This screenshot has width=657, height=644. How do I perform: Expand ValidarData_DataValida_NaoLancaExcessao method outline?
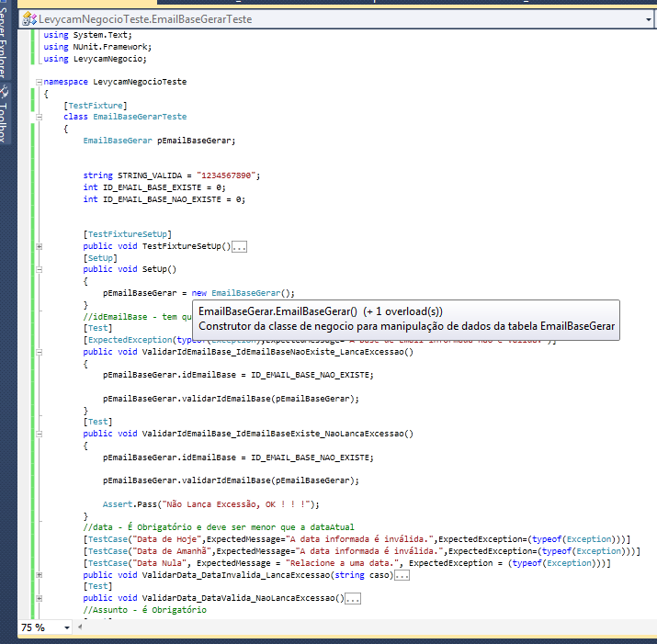pyautogui.click(x=39, y=598)
